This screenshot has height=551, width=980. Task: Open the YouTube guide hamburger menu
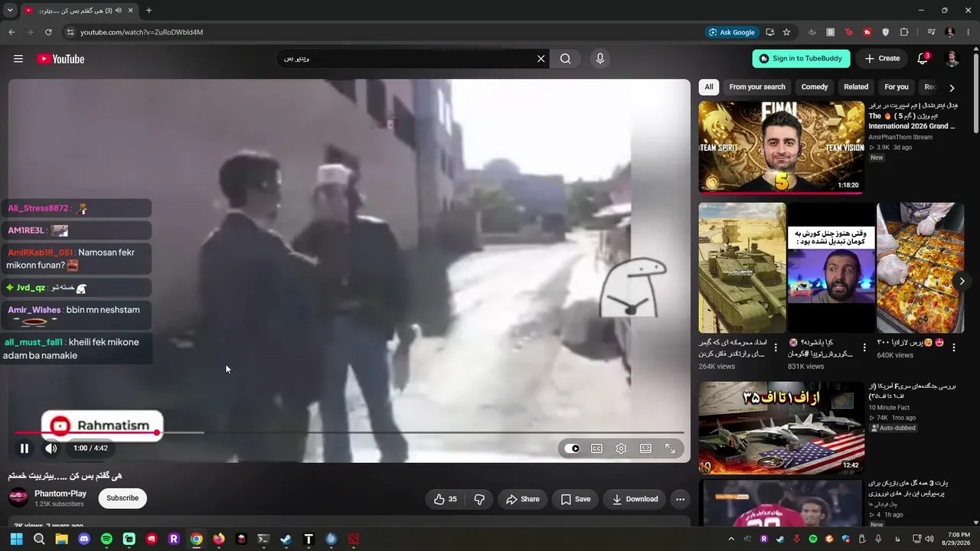(18, 59)
